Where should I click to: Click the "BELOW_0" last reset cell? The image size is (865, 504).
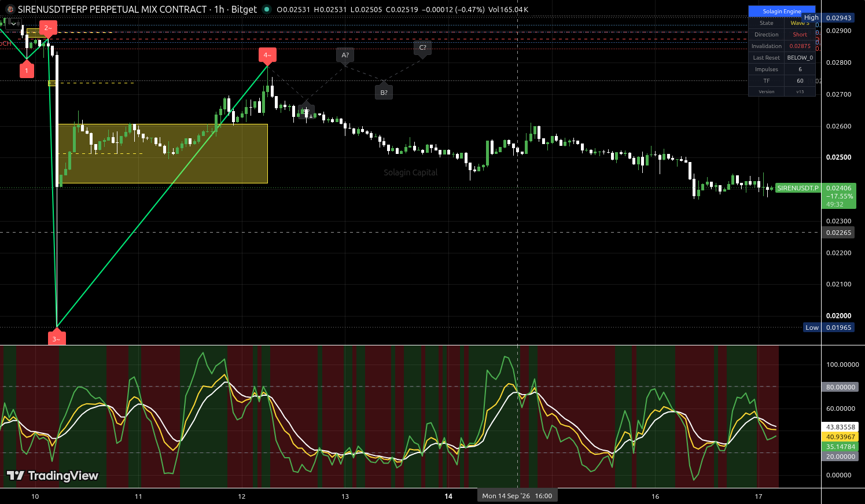[x=800, y=58]
